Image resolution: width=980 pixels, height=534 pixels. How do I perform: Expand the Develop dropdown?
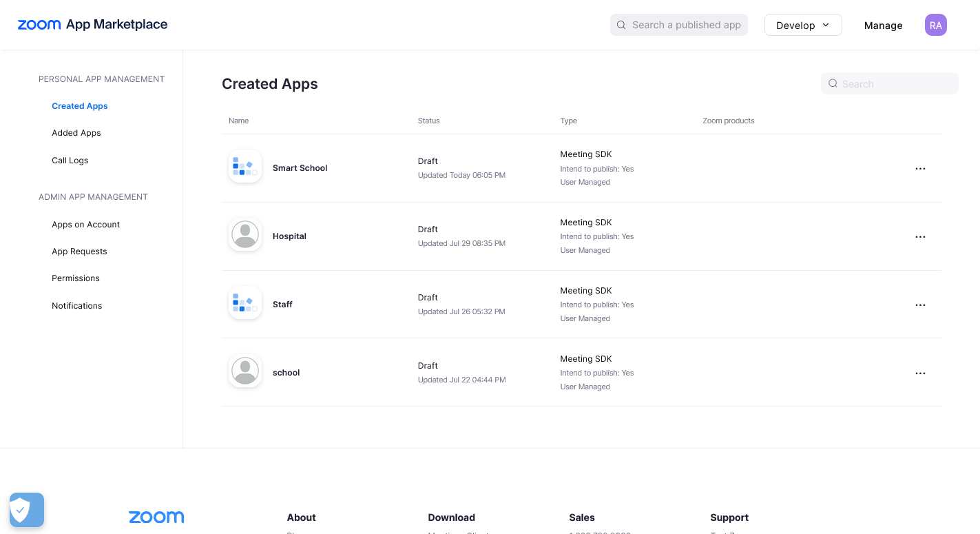coord(803,25)
